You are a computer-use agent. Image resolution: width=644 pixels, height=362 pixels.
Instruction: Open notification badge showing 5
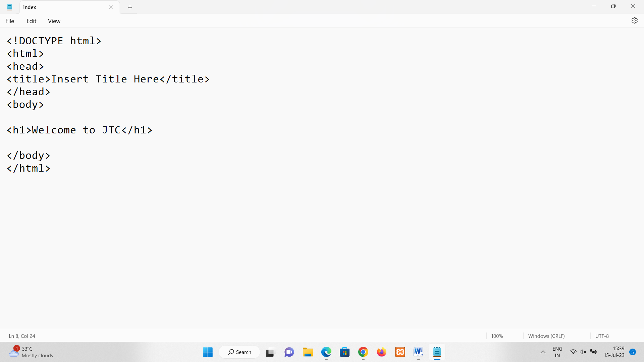pos(633,352)
